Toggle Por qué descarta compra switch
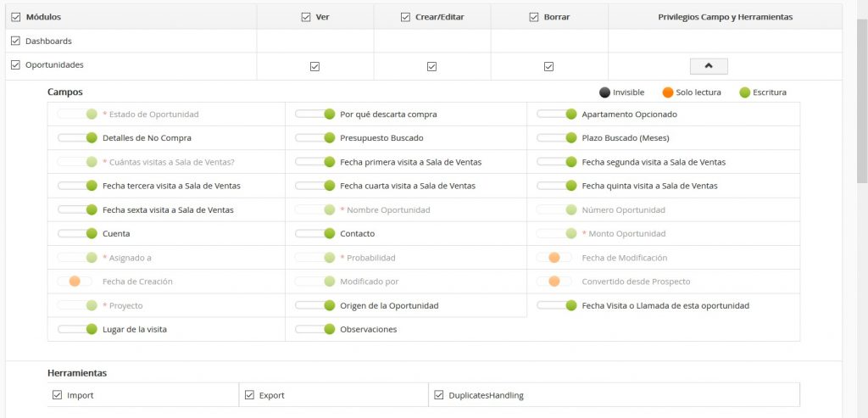Screen dimensions: 868x418 click(x=315, y=114)
